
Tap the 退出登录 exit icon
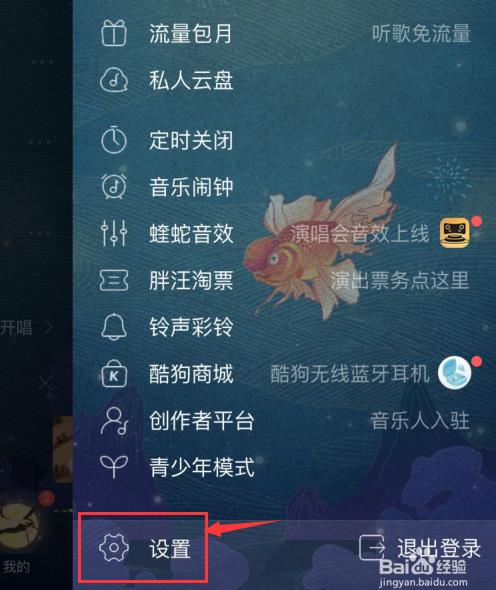pyautogui.click(x=372, y=547)
